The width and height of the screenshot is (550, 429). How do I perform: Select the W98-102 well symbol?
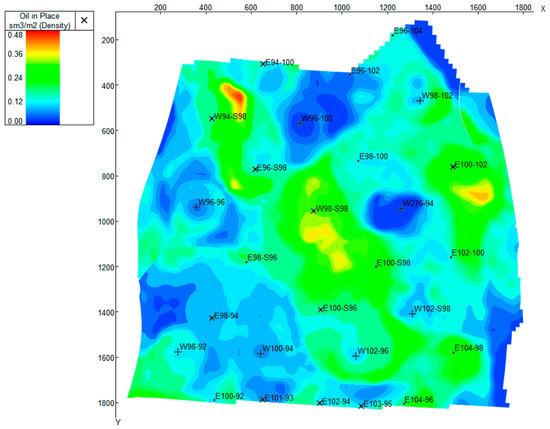[x=420, y=101]
